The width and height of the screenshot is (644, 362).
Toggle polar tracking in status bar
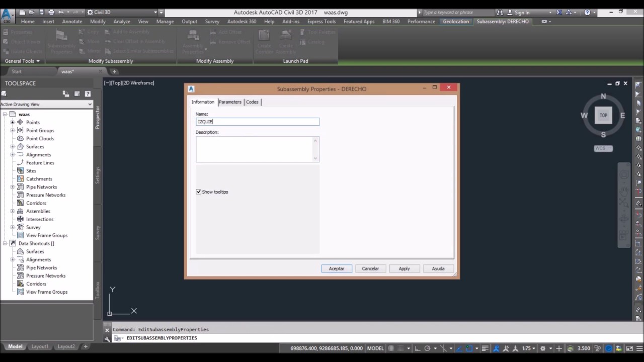(427, 348)
